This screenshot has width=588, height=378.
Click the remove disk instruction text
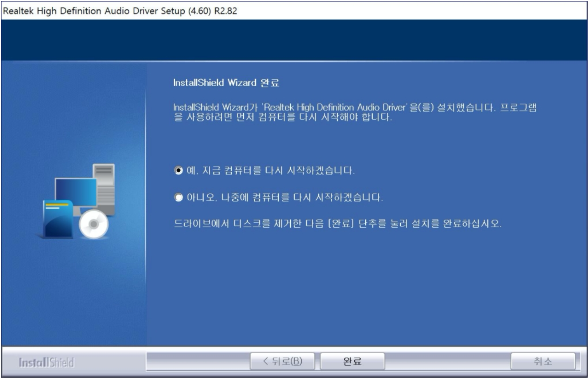click(337, 223)
